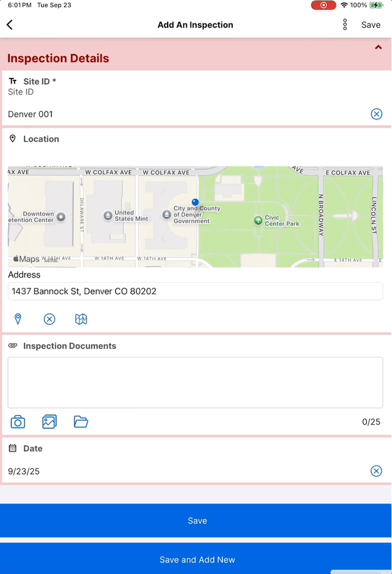Viewport: 392px width, 574px height.
Task: Tap the Wi-Fi icon in status bar
Action: point(344,5)
